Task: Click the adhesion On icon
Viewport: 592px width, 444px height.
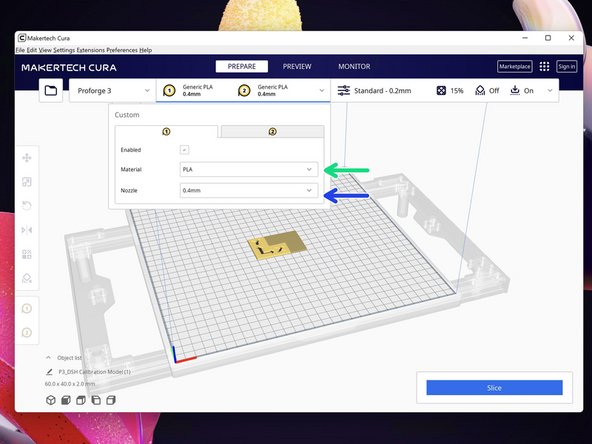Action: click(515, 91)
